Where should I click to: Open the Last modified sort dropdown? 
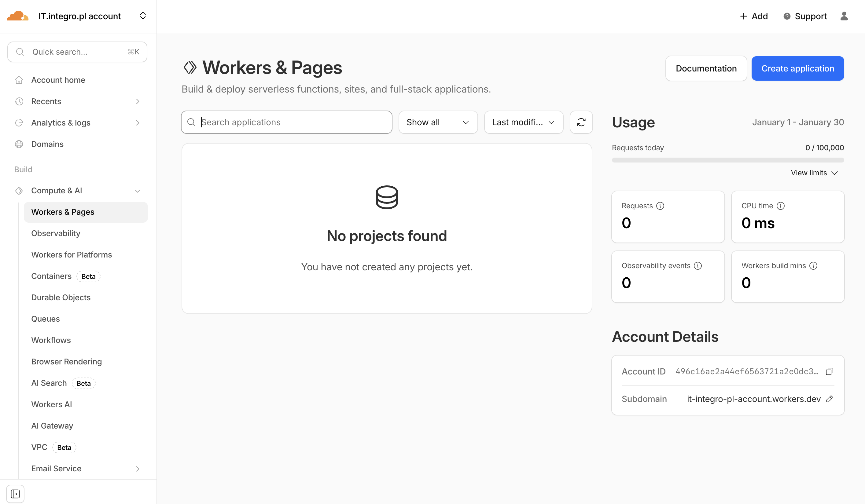point(523,122)
